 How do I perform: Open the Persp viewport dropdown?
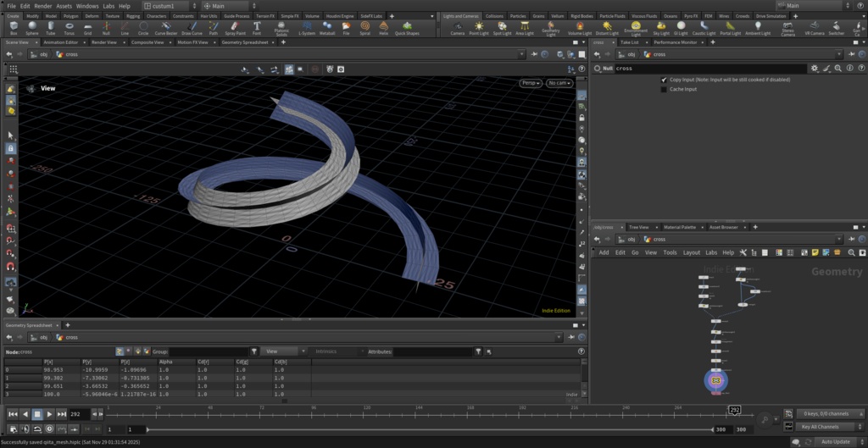pyautogui.click(x=531, y=83)
